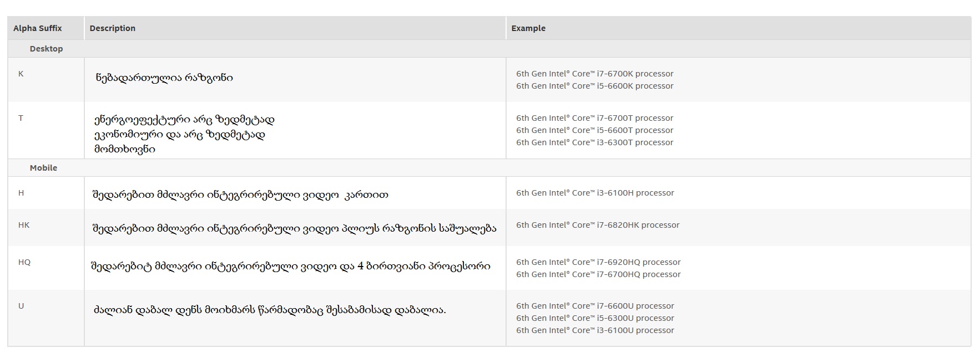The height and width of the screenshot is (358, 980).
Task: Click the K suffix cell
Action: (21, 74)
